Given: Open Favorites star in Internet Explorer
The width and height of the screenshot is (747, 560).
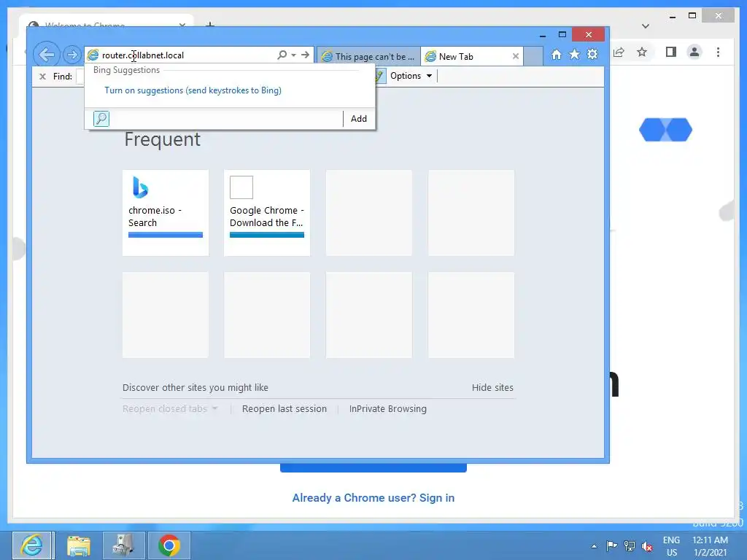Looking at the screenshot, I should [x=575, y=55].
